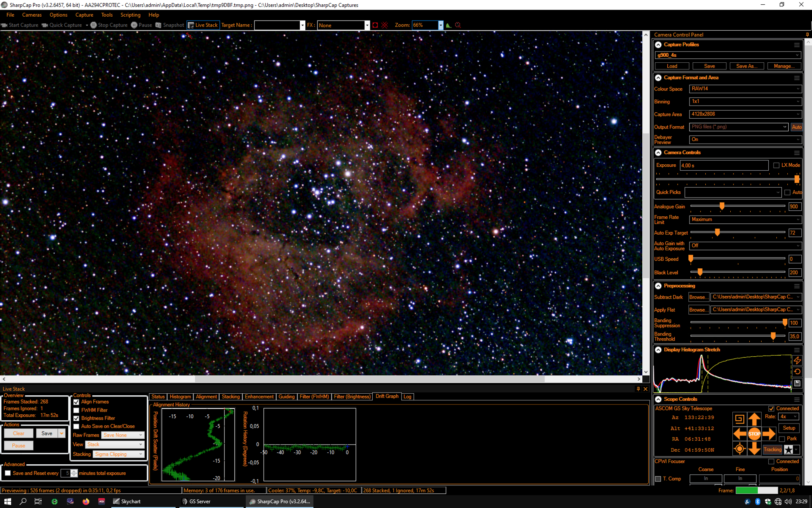The image size is (812, 508).
Task: Reset the display histogram stretch
Action: [x=797, y=372]
